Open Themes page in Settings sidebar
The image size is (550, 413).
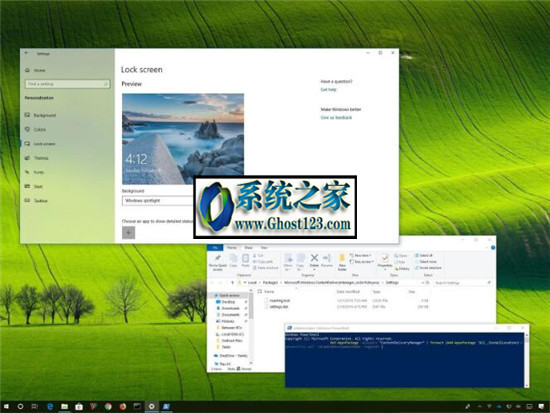(x=36, y=158)
